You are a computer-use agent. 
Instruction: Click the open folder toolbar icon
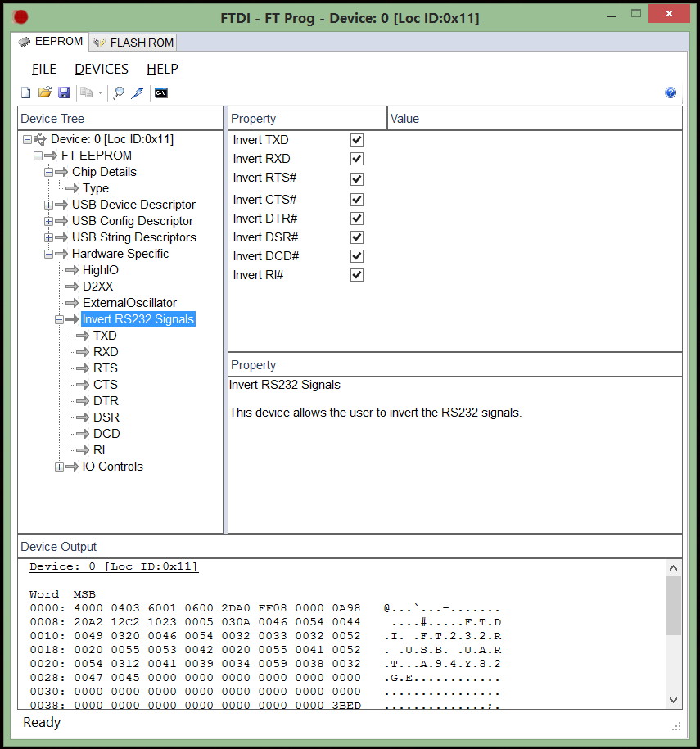tap(45, 92)
